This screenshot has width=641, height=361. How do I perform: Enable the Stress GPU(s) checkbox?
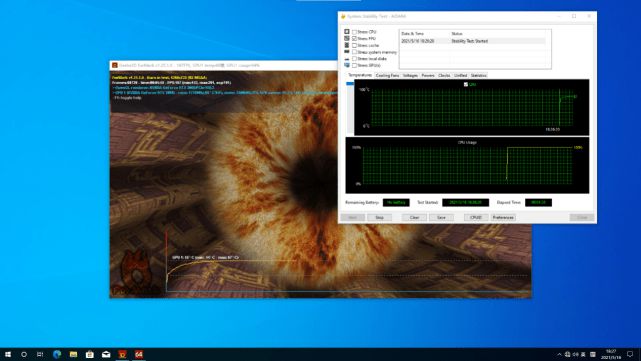(x=354, y=65)
